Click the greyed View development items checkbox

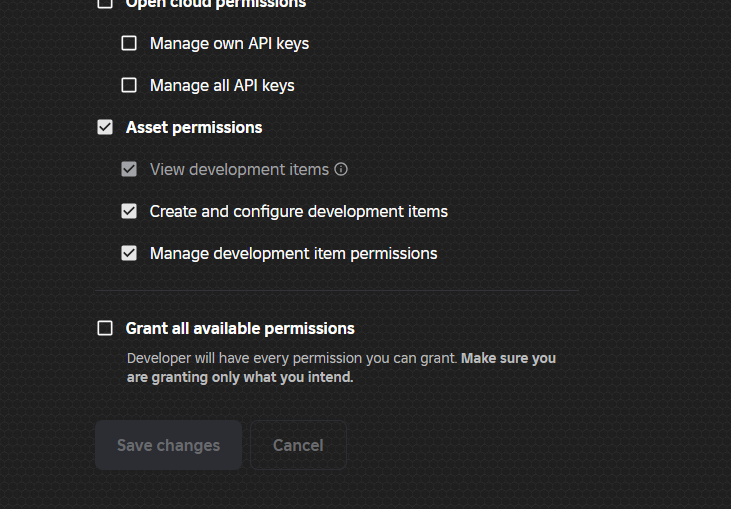click(129, 169)
